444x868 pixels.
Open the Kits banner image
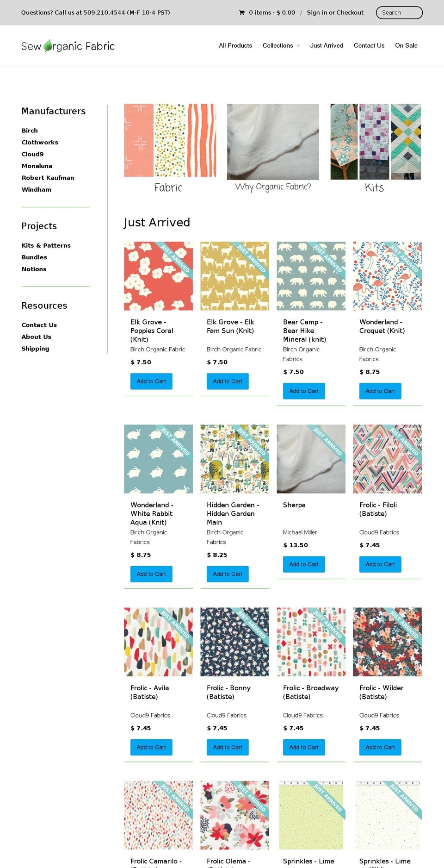(375, 142)
